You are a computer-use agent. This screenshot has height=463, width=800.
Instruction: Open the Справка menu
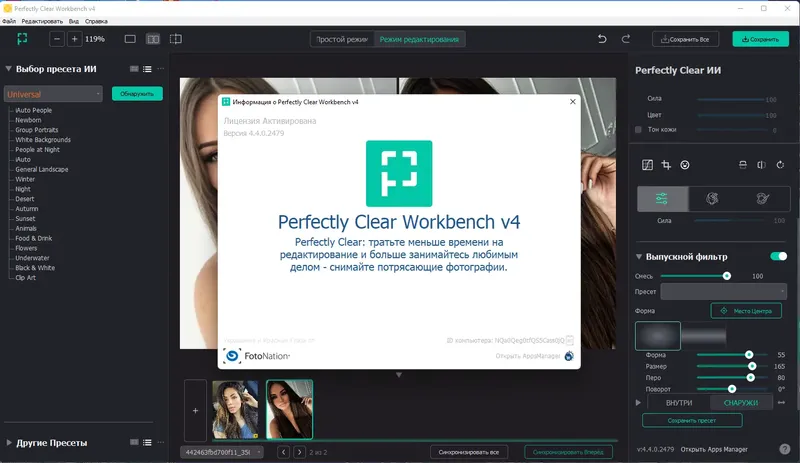tap(96, 21)
